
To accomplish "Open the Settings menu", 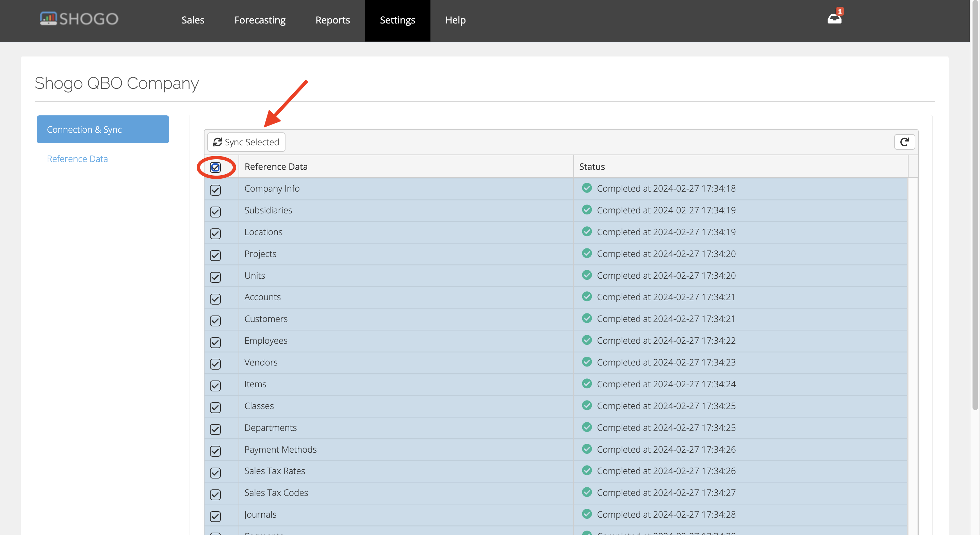I will point(397,20).
